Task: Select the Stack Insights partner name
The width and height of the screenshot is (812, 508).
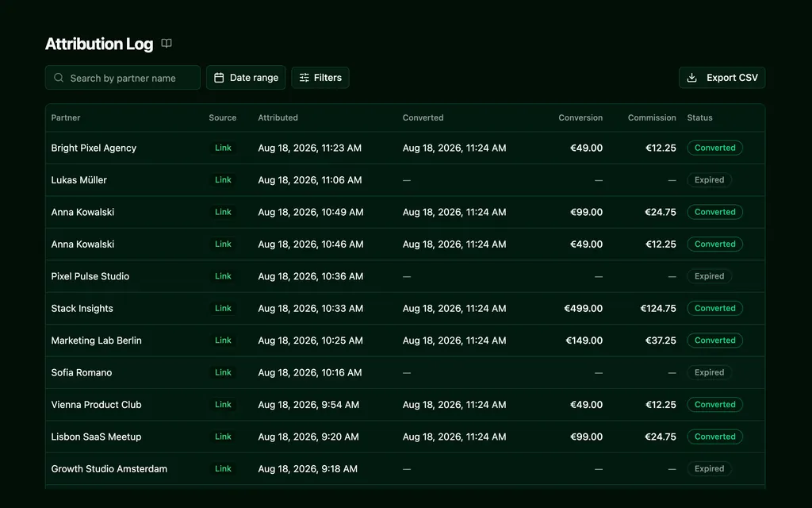Action: 82,309
